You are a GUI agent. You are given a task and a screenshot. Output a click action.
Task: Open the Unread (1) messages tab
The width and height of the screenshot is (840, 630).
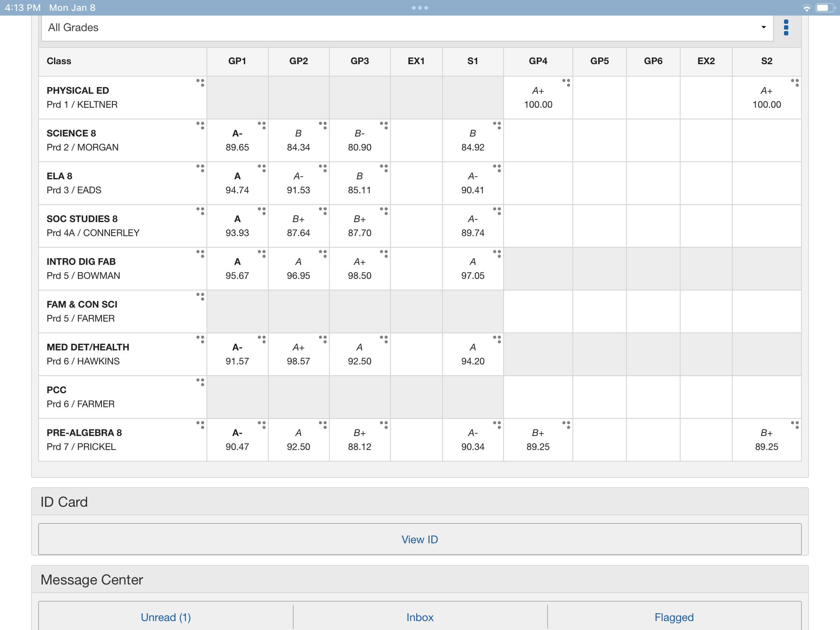(166, 617)
